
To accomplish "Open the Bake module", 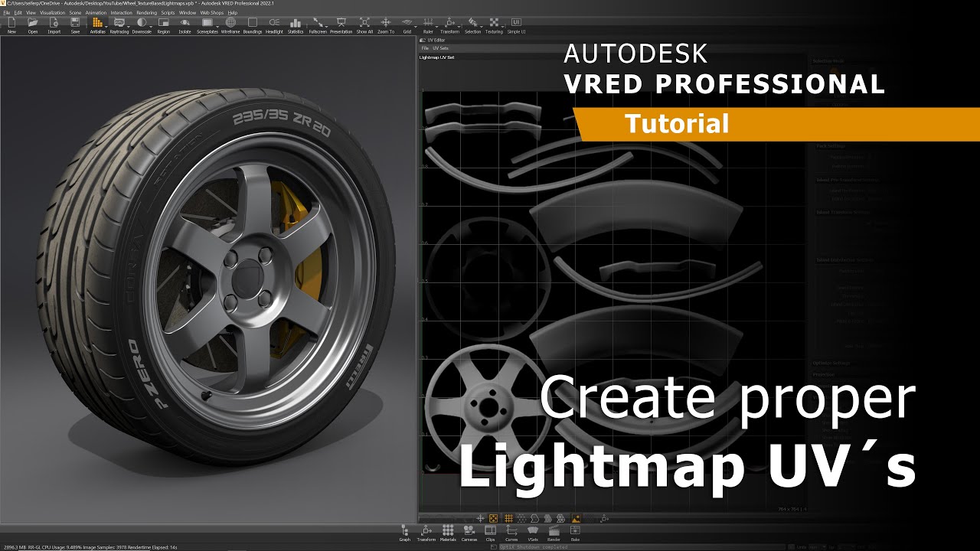I will (575, 533).
